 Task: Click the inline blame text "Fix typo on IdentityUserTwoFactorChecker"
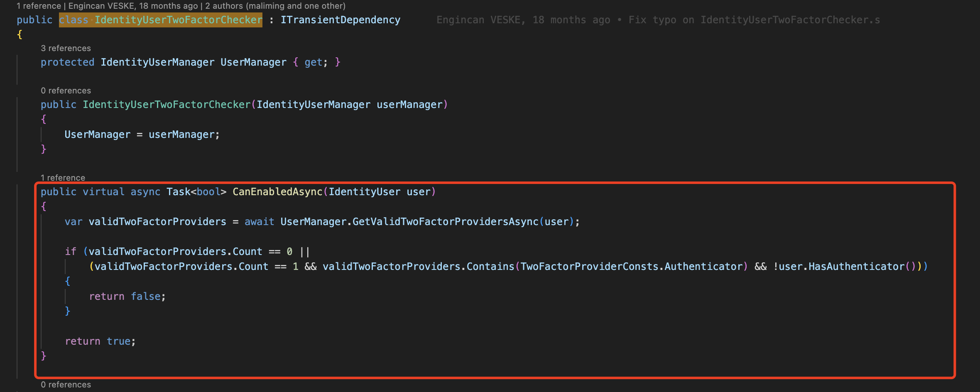pyautogui.click(x=754, y=20)
